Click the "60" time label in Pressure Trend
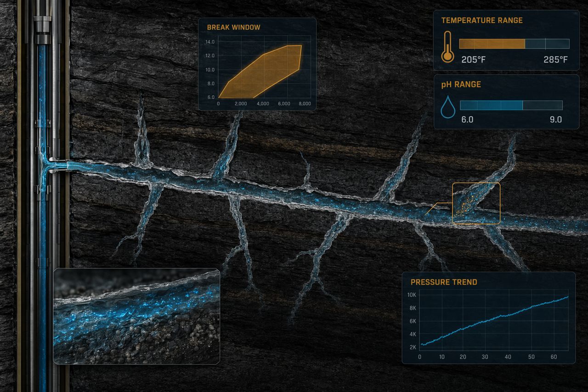This screenshot has height=392, width=588. coord(553,357)
